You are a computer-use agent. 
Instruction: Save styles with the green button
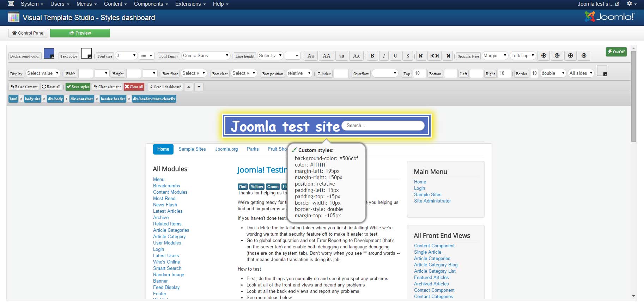point(78,87)
